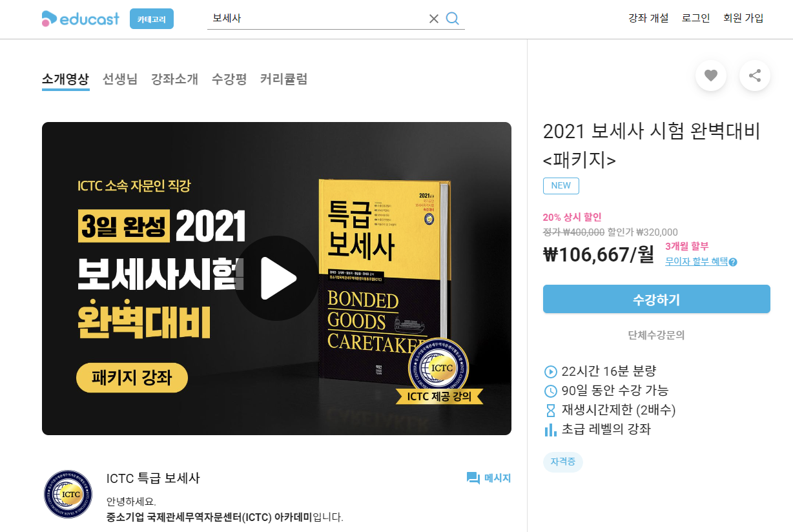
Task: Click the 로그인 link
Action: click(696, 18)
